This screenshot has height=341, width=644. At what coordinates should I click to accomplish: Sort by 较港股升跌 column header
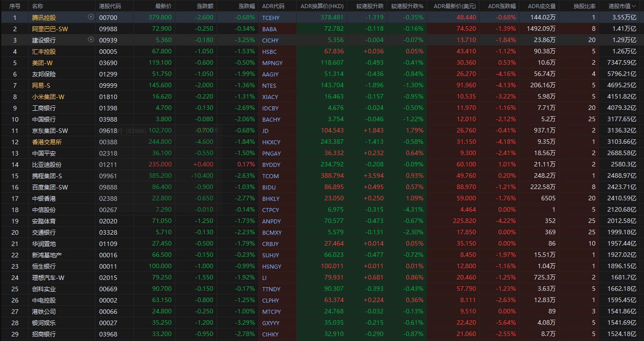(370, 6)
